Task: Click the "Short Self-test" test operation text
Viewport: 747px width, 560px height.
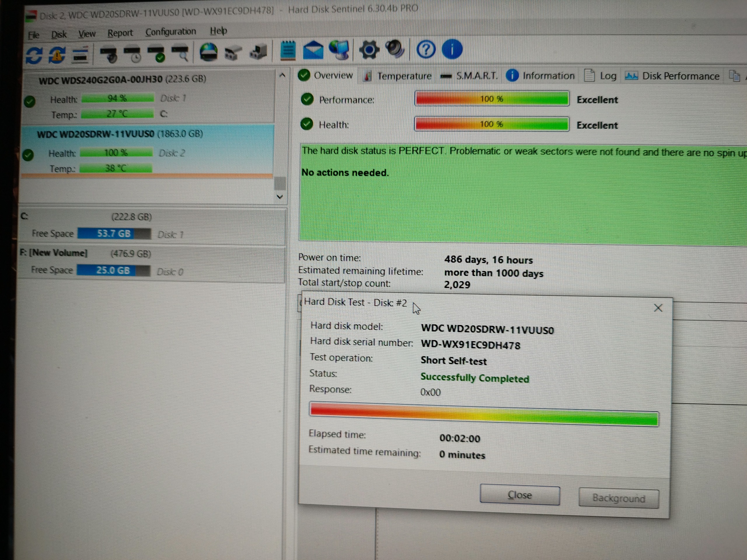Action: [453, 361]
